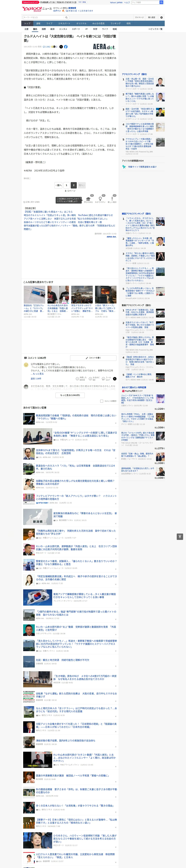Open settings via the gear icon
The height and width of the screenshot is (868, 186).
[161, 18]
